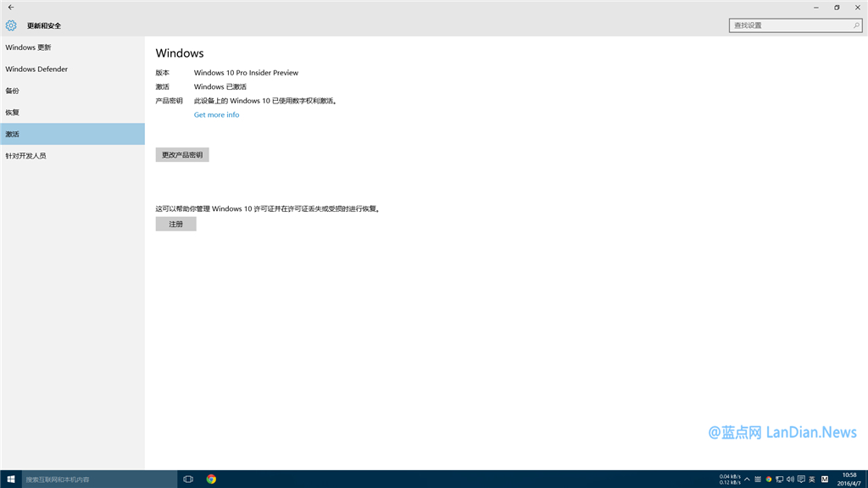Click the Settings gear icon in the title bar

[x=10, y=25]
